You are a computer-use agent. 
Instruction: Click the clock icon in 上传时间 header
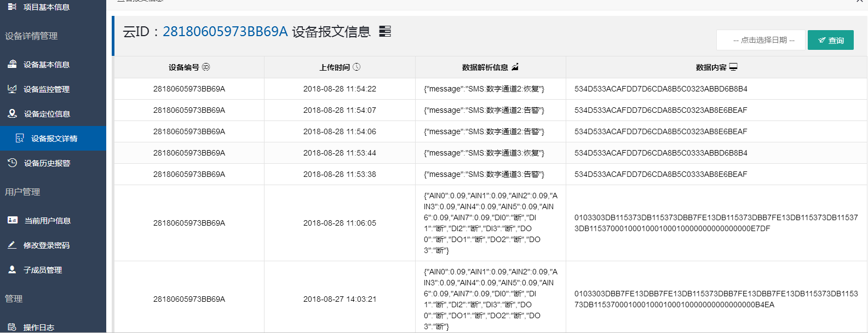[357, 67]
